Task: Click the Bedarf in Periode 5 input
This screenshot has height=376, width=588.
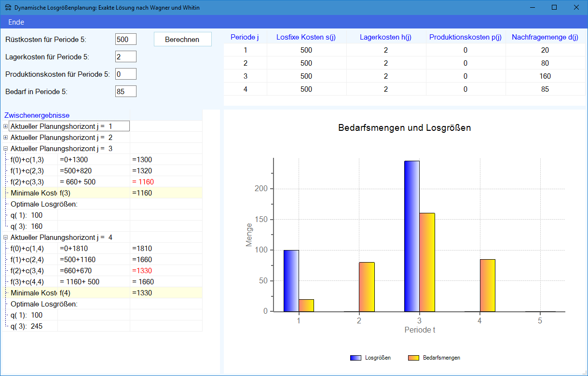Action: [x=125, y=91]
